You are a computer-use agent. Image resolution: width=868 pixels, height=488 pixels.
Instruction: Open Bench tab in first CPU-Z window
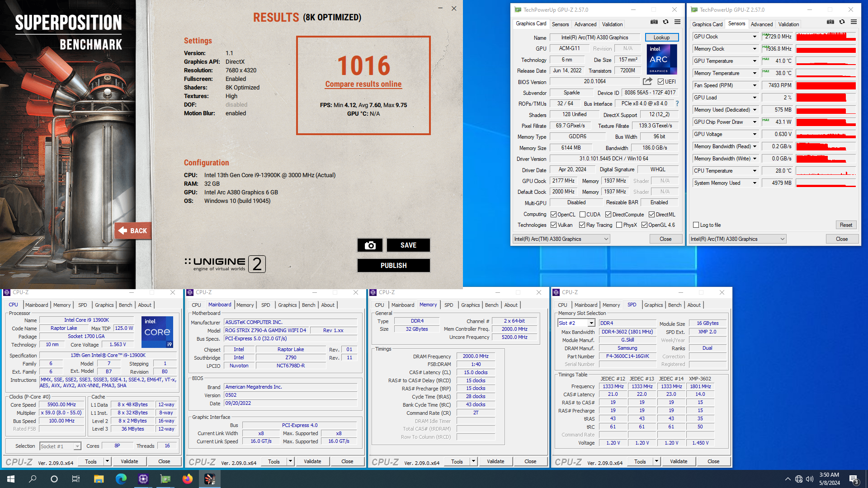[x=125, y=305]
